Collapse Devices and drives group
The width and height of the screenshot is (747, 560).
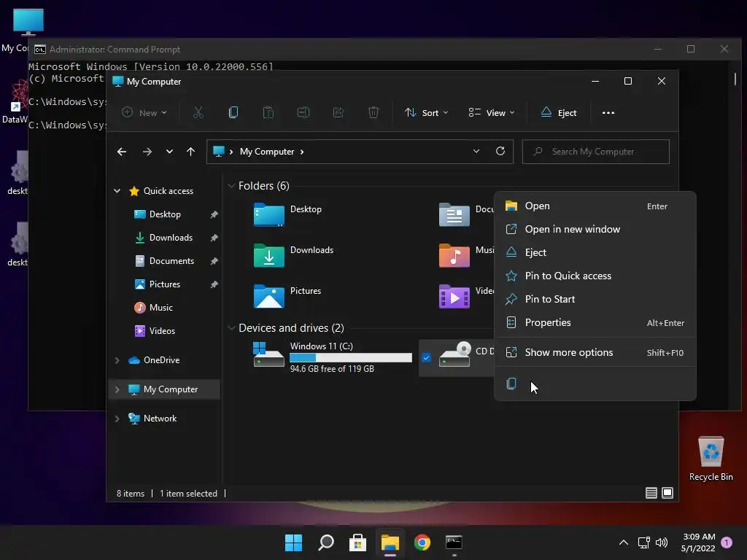(x=231, y=328)
